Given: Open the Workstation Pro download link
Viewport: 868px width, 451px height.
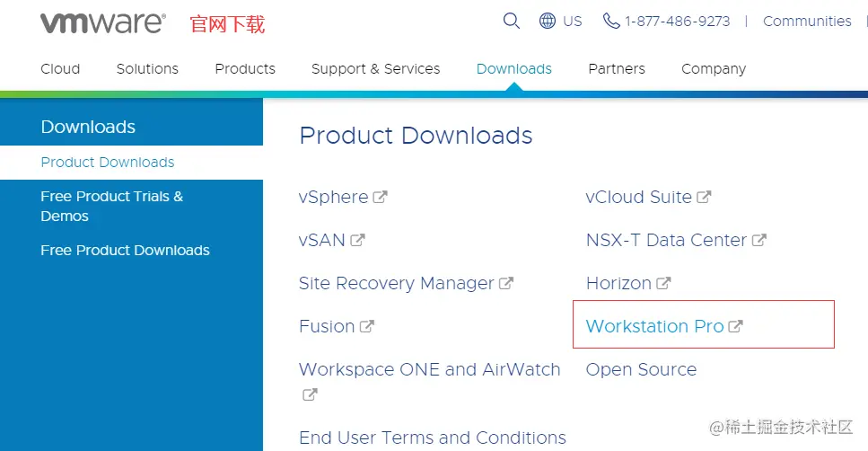Looking at the screenshot, I should point(655,326).
